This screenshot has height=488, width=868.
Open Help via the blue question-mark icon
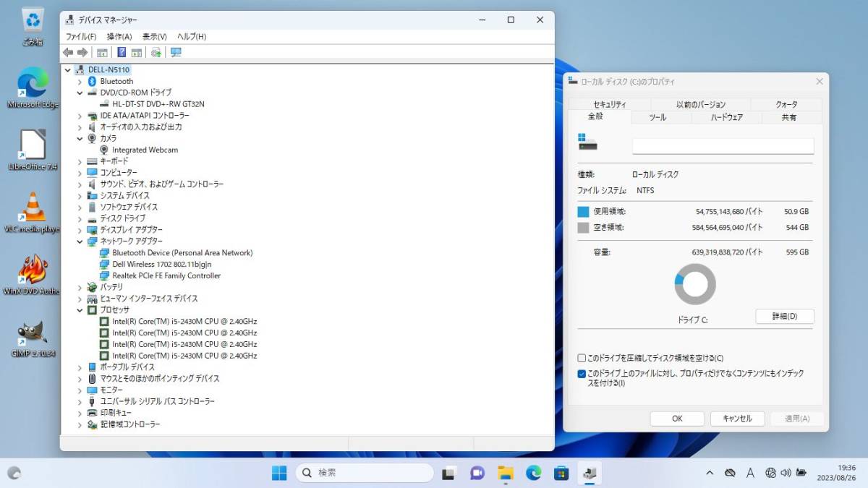coord(122,52)
